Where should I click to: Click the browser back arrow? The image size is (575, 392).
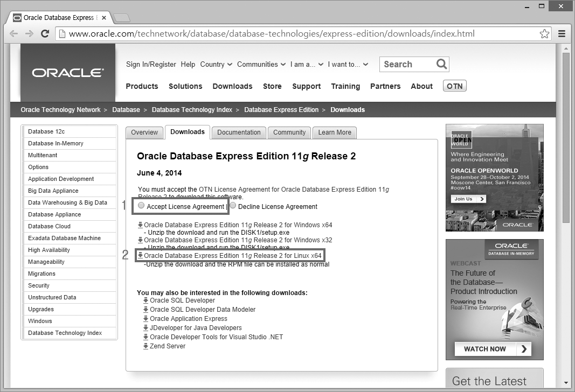click(14, 33)
